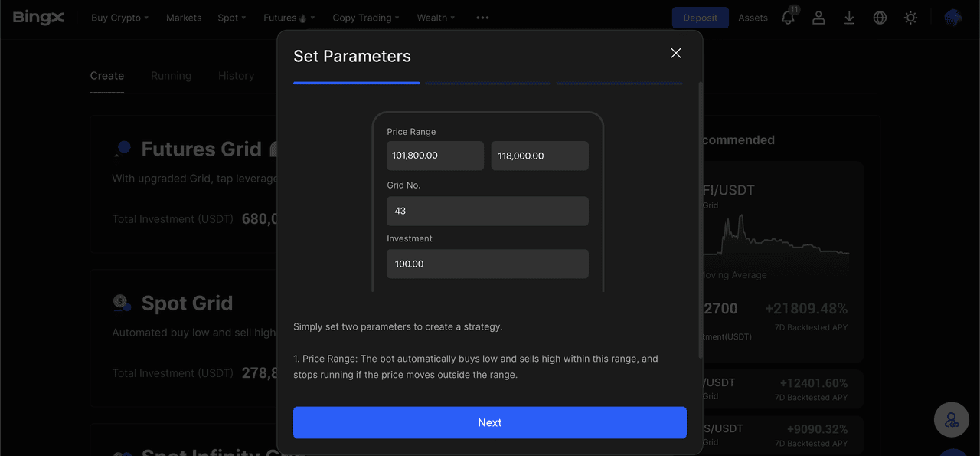Toggle the light theme sun icon

coord(910,18)
